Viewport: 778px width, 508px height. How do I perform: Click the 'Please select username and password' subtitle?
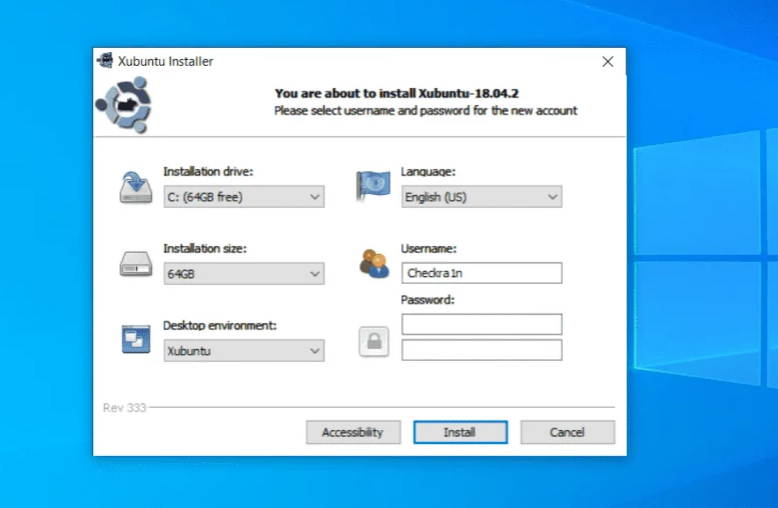(x=426, y=111)
